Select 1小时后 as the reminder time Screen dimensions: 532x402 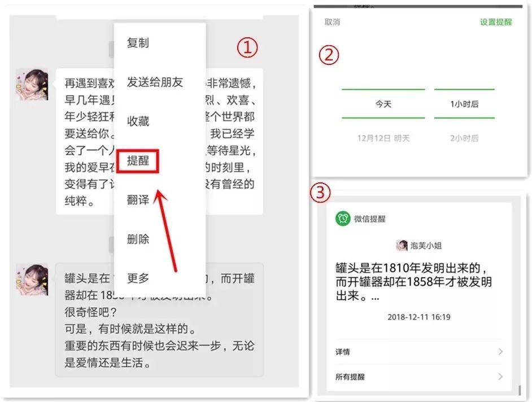(x=464, y=104)
